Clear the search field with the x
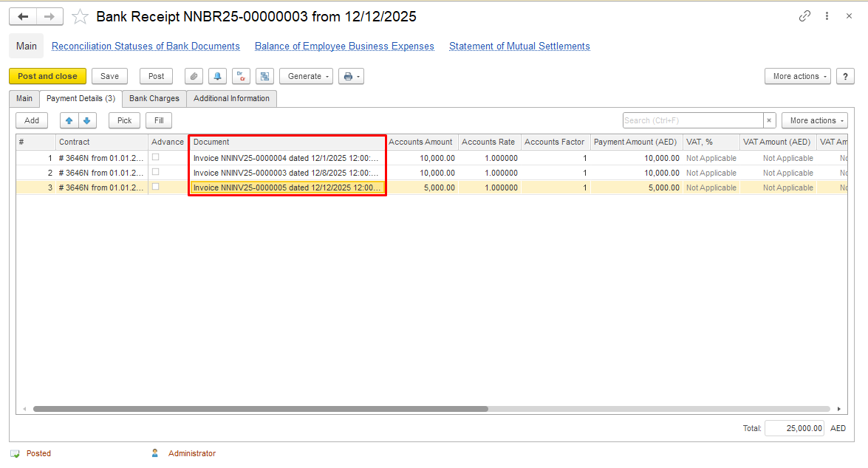This screenshot has height=468, width=868. pos(769,120)
